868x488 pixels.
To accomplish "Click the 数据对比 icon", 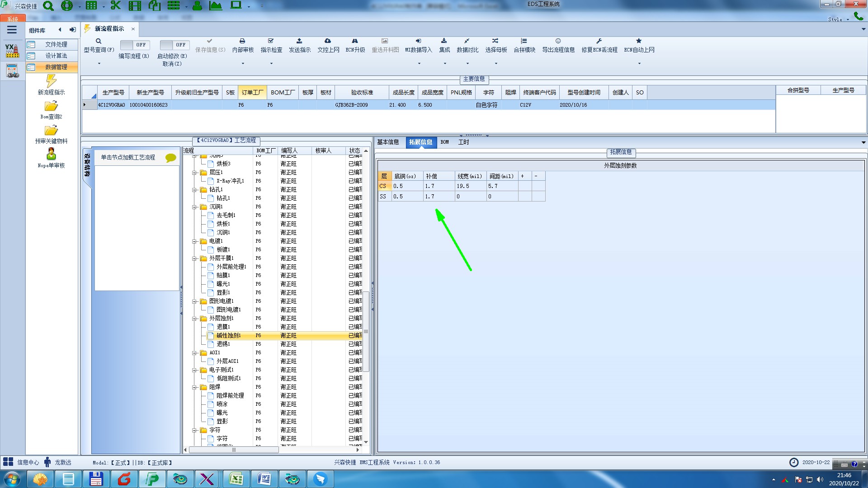I will [467, 41].
